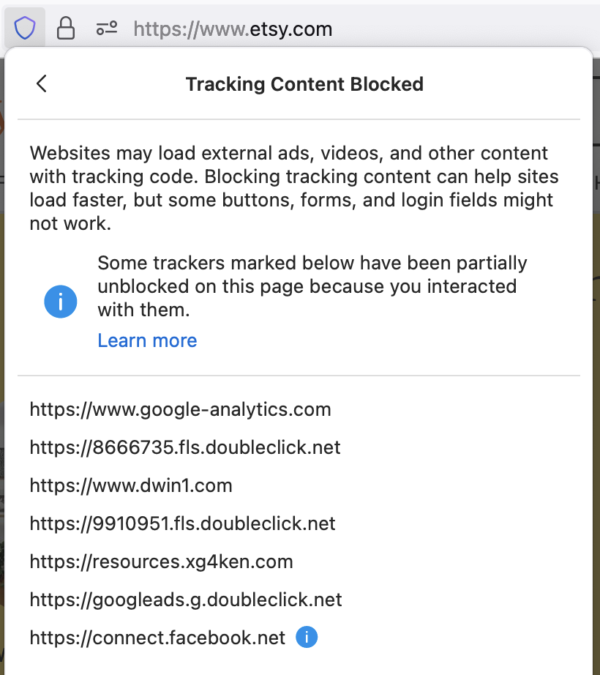Viewport: 600px width, 675px height.
Task: Open site security padlock info
Action: [x=66, y=29]
